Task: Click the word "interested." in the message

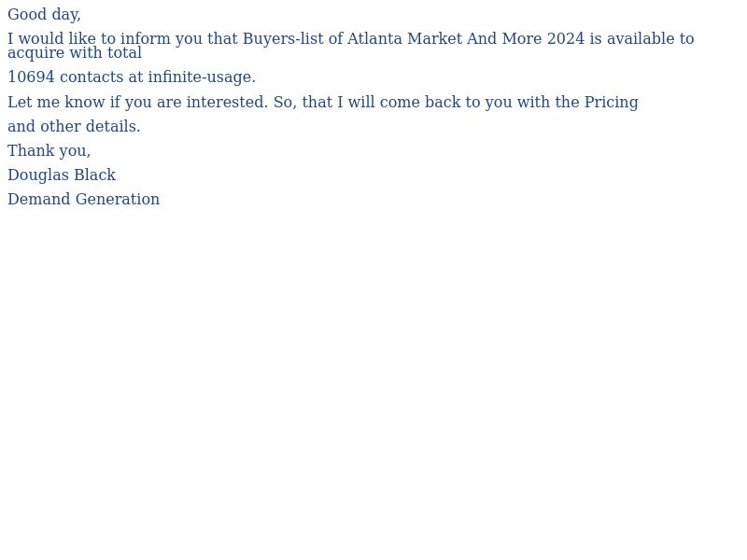Action: click(227, 103)
